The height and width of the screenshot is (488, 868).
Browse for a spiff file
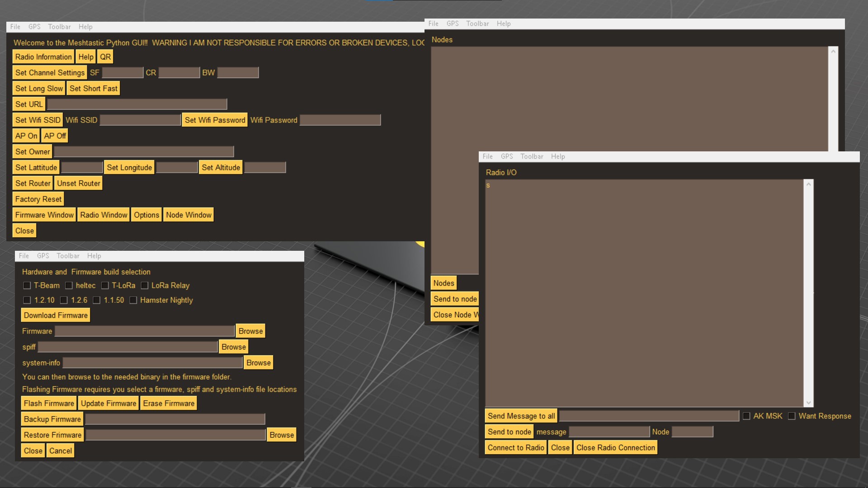point(233,347)
